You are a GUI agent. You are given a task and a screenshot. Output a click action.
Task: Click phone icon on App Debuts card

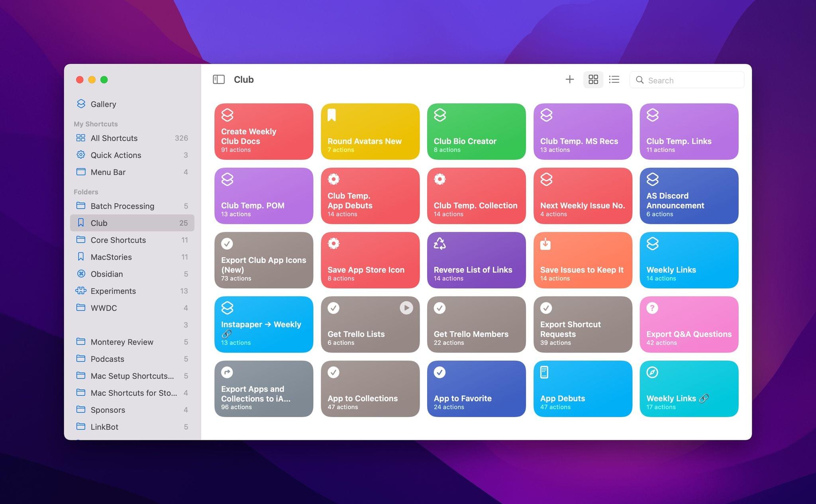pos(544,372)
